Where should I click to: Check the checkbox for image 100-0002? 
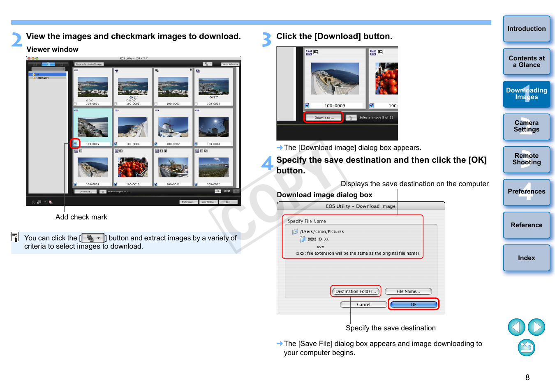click(116, 104)
